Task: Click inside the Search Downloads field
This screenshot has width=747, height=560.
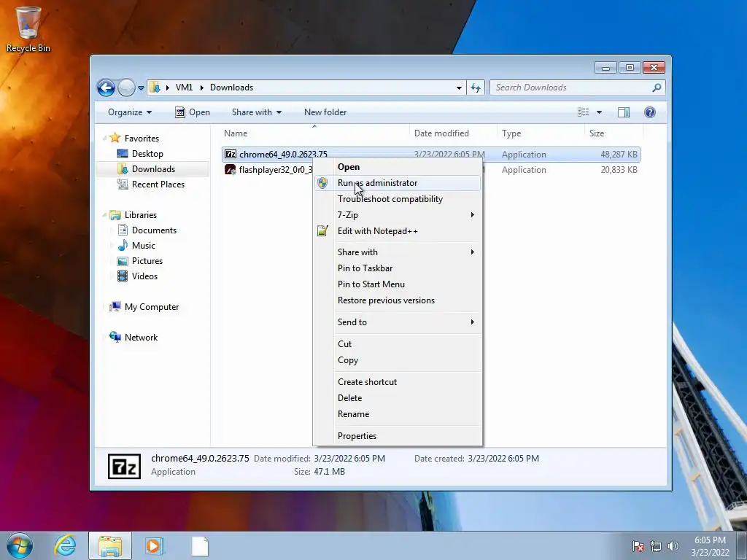Action: coord(570,87)
